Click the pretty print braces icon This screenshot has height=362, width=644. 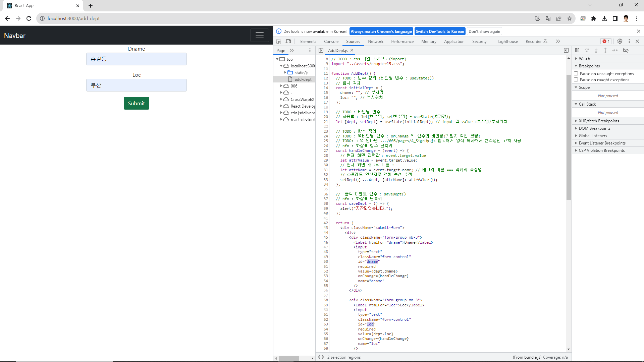(321, 357)
